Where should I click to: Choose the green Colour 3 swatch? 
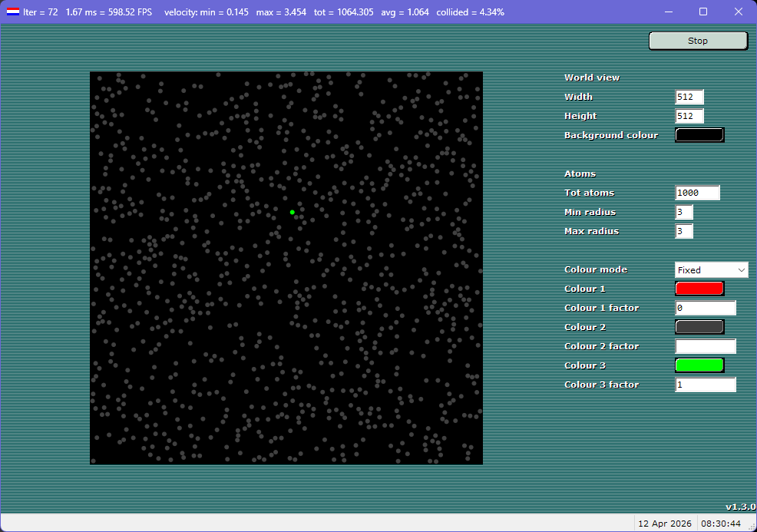(699, 365)
